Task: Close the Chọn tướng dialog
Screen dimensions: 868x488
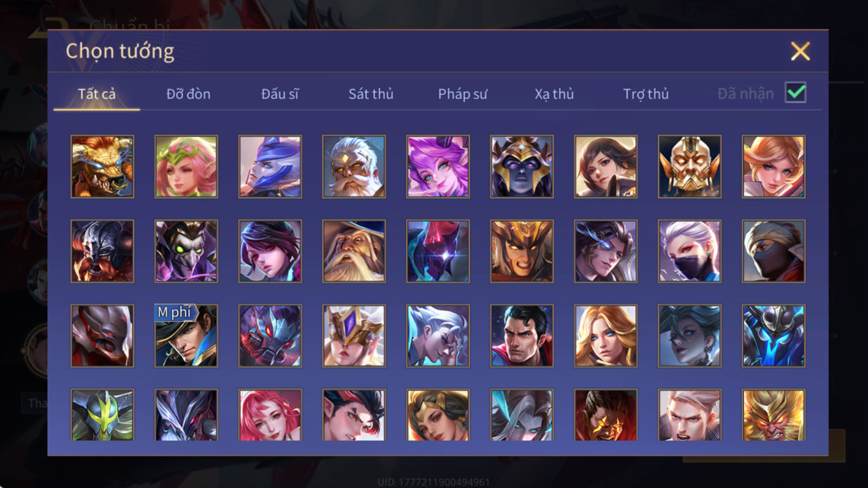Action: coord(800,52)
